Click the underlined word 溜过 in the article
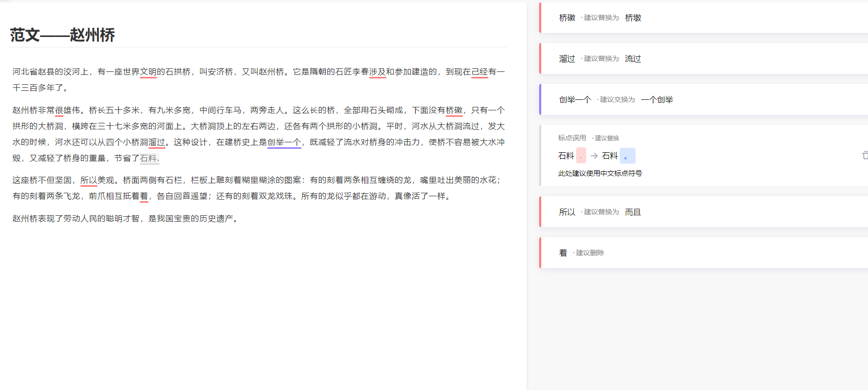Image resolution: width=868 pixels, height=390 pixels. 157,142
